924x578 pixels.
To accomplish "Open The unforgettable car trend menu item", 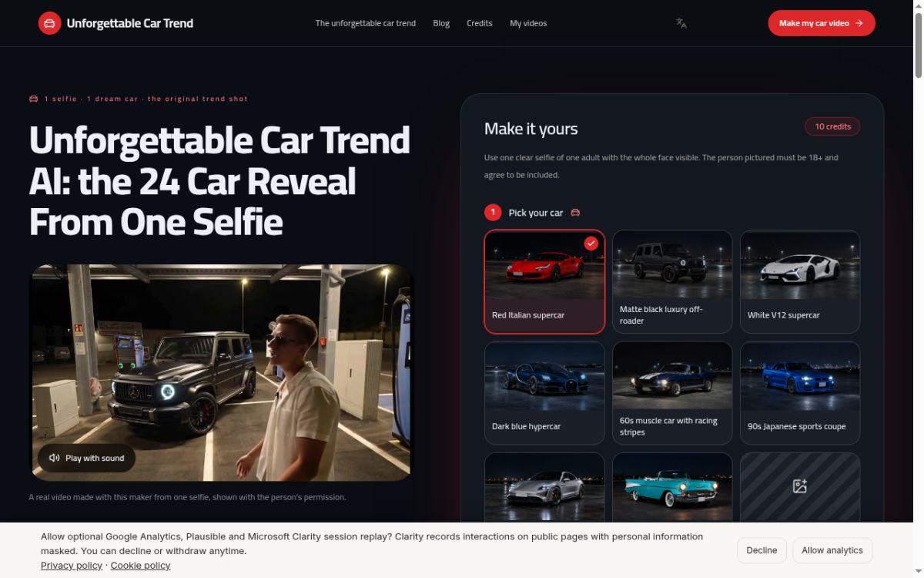I will [366, 23].
